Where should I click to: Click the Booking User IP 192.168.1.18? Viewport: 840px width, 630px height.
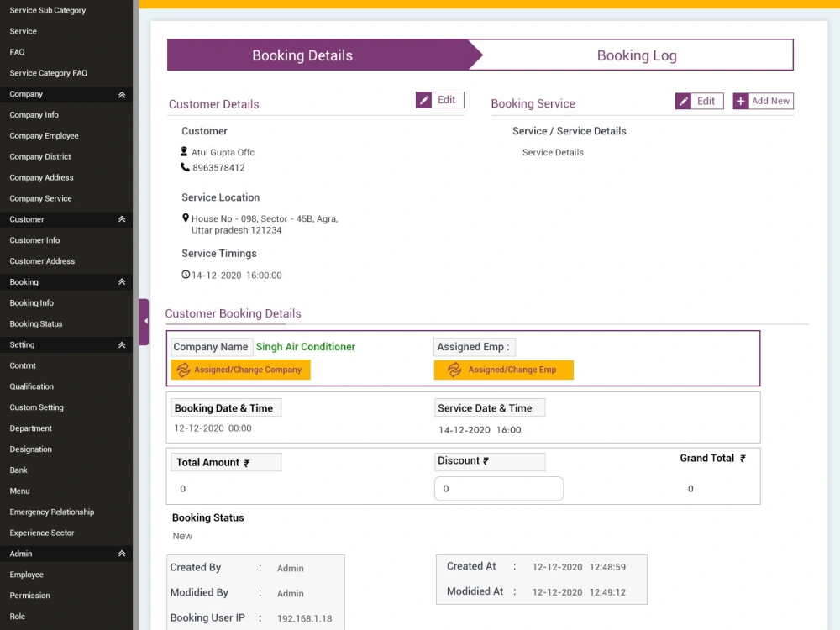[304, 618]
